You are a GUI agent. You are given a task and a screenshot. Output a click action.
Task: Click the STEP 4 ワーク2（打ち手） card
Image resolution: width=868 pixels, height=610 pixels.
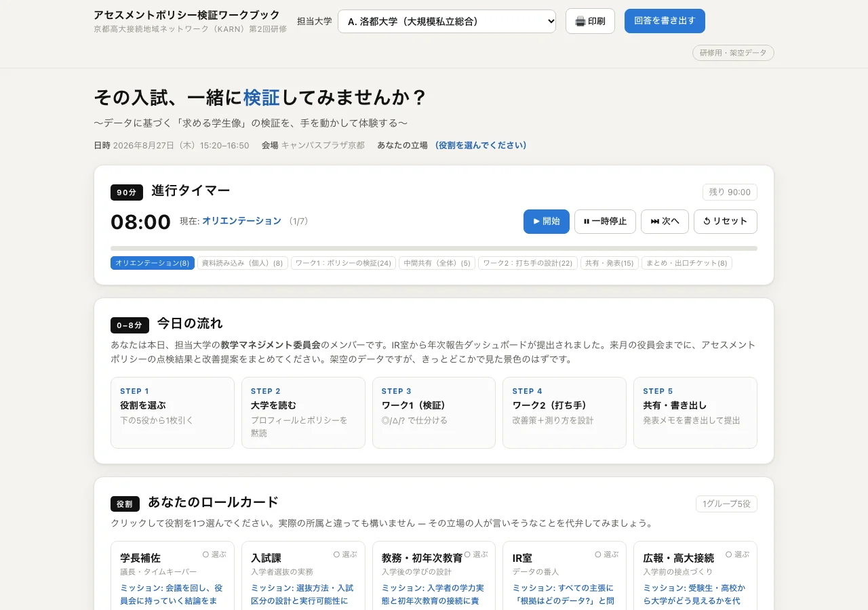point(564,413)
